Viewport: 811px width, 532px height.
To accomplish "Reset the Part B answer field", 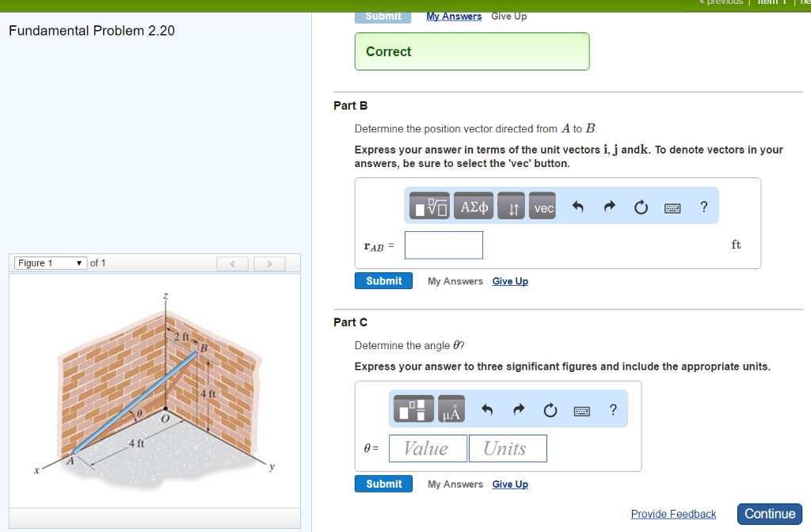I will (641, 207).
